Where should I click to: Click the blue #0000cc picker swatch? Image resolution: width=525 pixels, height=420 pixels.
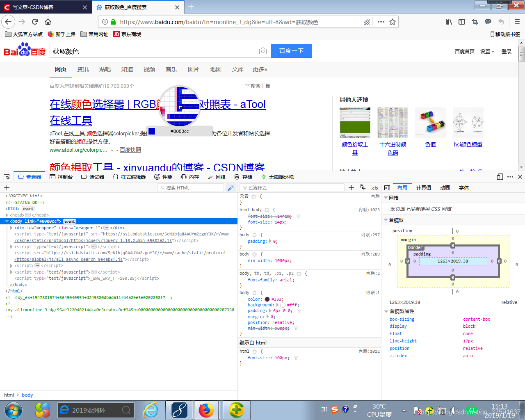[x=152, y=131]
